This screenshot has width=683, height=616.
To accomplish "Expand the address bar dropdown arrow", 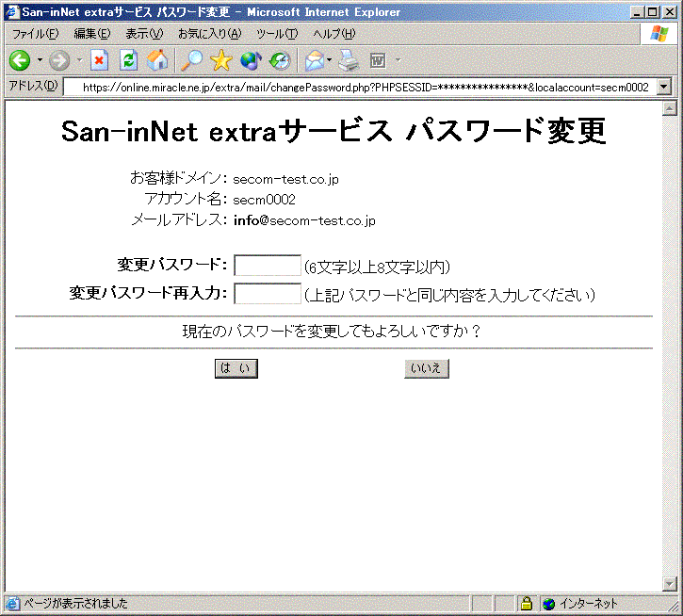I will pos(665,87).
